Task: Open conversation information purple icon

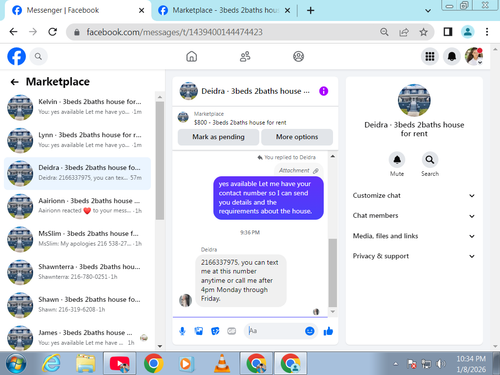Action: (x=323, y=91)
